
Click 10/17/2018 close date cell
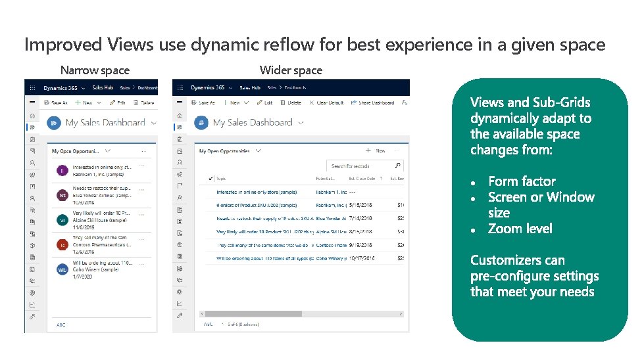click(x=362, y=258)
